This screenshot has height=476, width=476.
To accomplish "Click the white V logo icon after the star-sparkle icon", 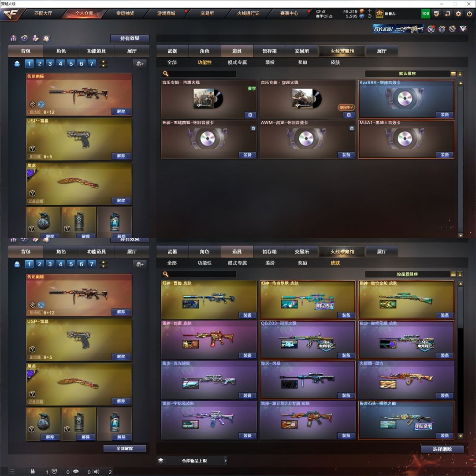I will [x=463, y=29].
